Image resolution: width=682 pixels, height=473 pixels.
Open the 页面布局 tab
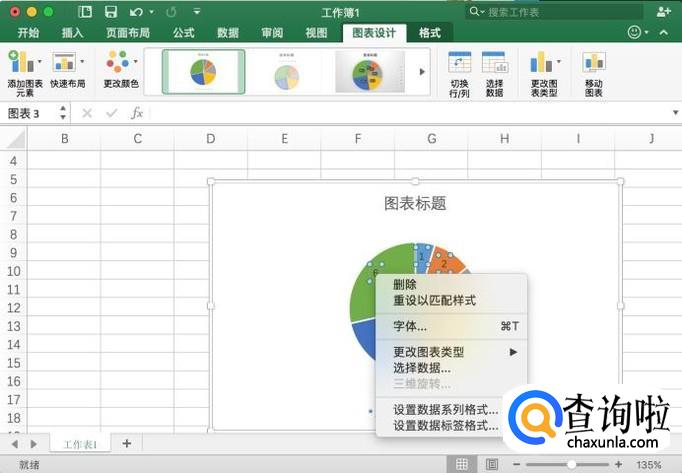[x=128, y=33]
